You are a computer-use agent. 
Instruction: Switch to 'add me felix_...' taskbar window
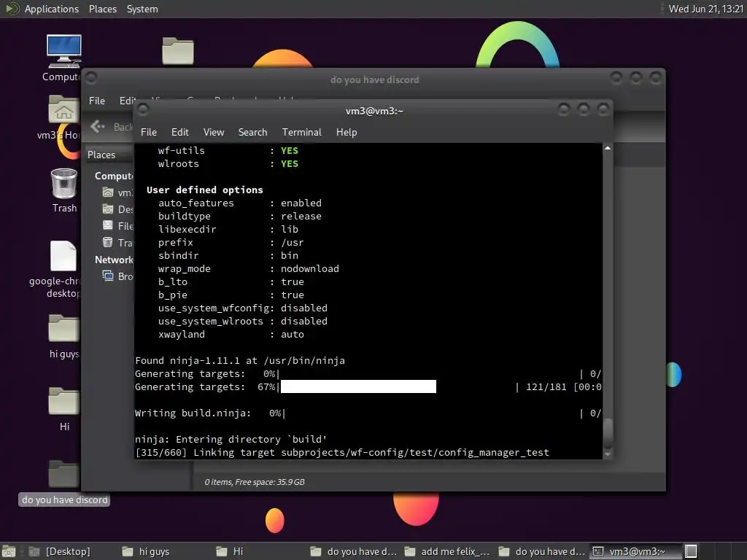tap(447, 551)
